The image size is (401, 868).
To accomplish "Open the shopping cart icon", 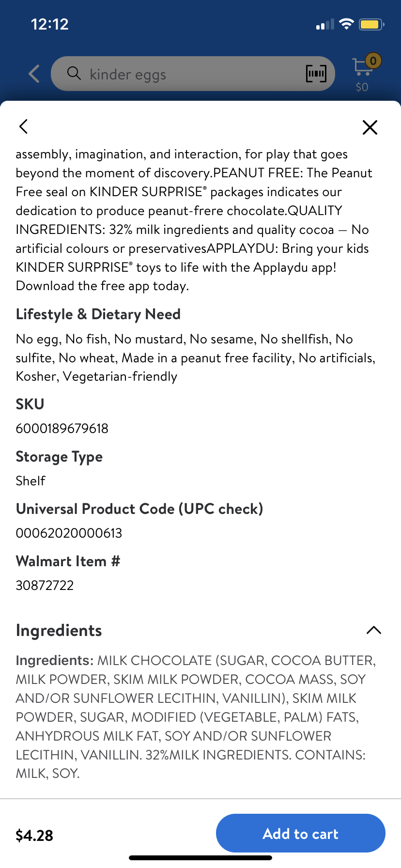I will (362, 67).
